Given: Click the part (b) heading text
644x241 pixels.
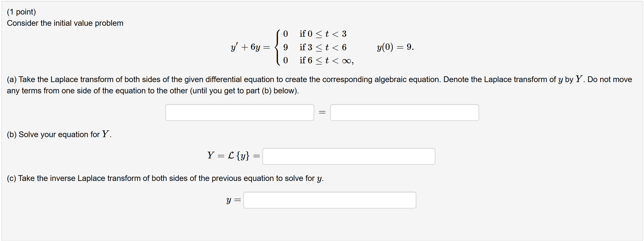Looking at the screenshot, I should click(59, 134).
